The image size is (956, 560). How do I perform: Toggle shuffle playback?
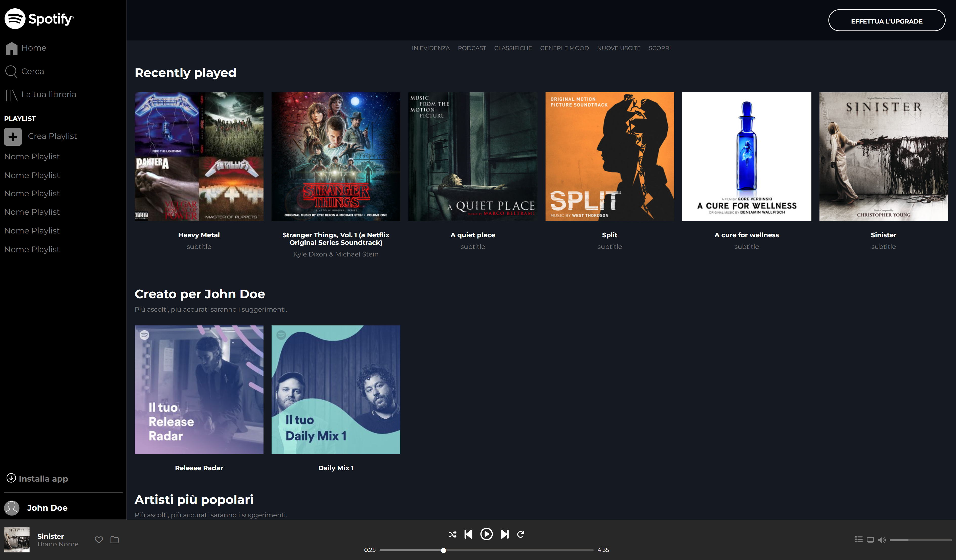coord(452,534)
